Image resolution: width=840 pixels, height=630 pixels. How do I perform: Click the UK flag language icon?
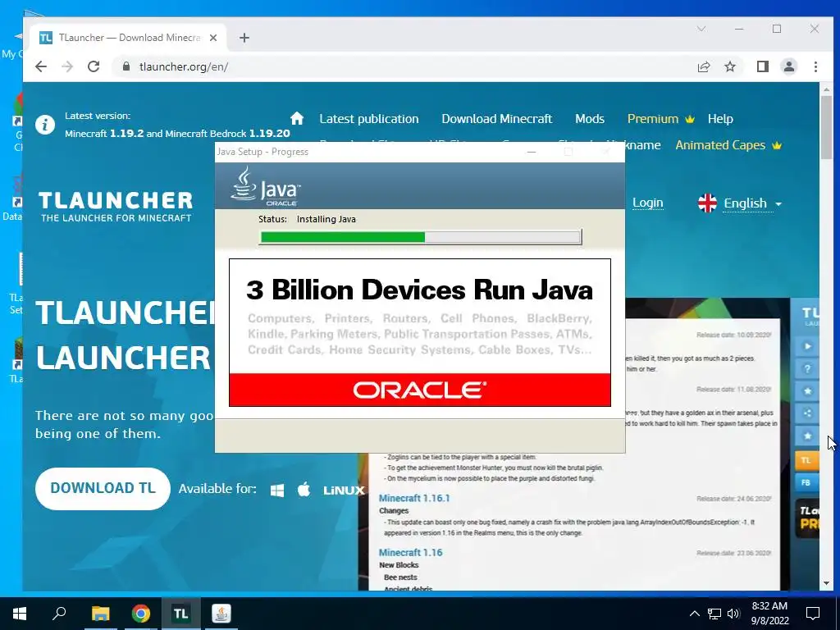pos(707,203)
